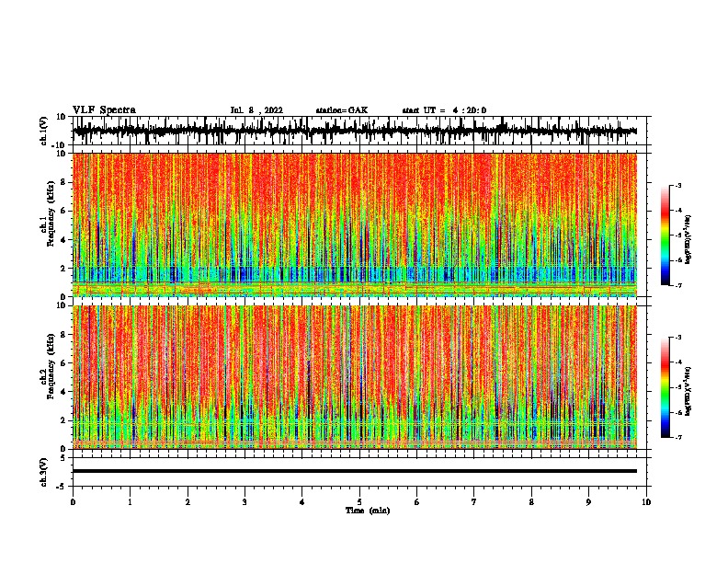Click the ch.2 "Frequency (kHz)" axis label

(x=51, y=366)
